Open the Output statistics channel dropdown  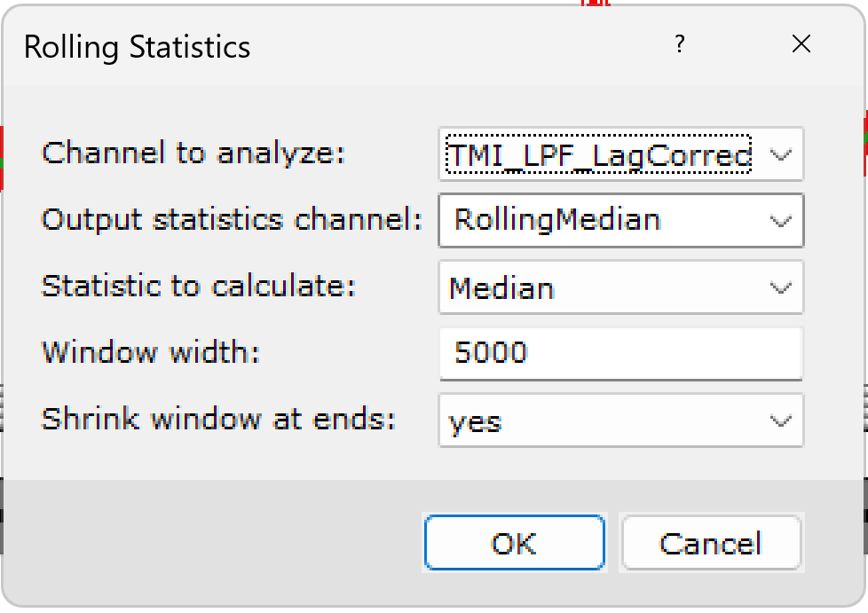(x=780, y=220)
